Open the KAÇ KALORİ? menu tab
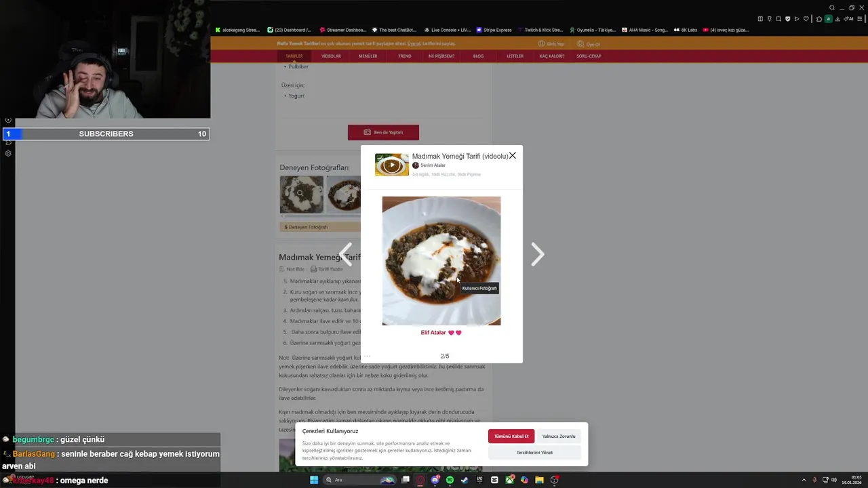 (x=552, y=56)
